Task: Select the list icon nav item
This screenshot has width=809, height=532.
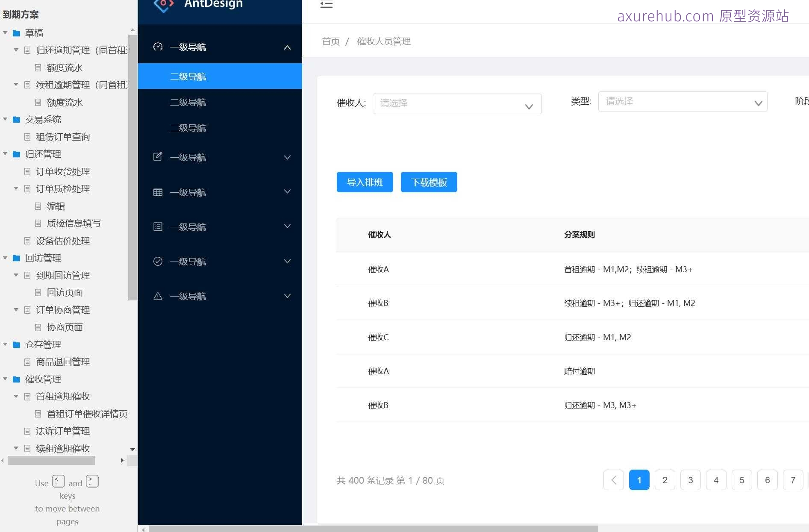Action: pyautogui.click(x=158, y=226)
